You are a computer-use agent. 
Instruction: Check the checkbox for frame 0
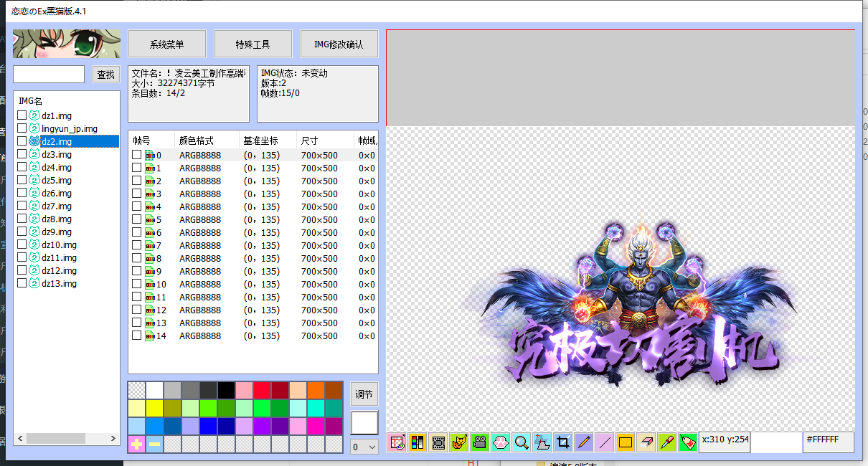coord(136,154)
